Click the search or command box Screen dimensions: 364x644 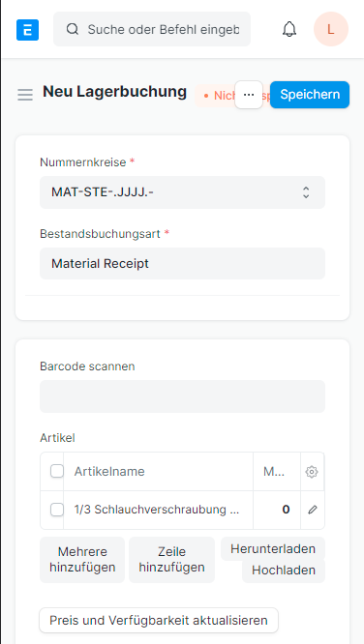click(152, 29)
